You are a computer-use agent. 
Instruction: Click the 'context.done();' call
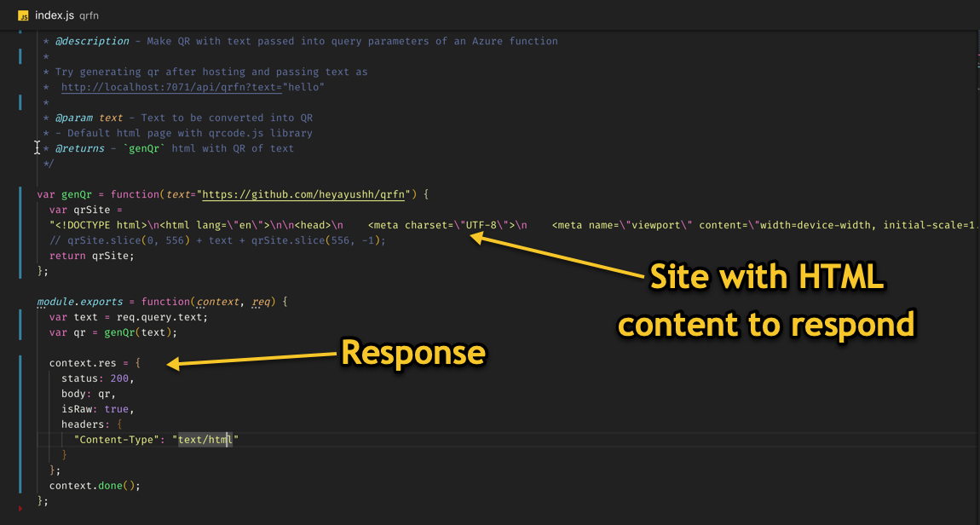click(95, 486)
